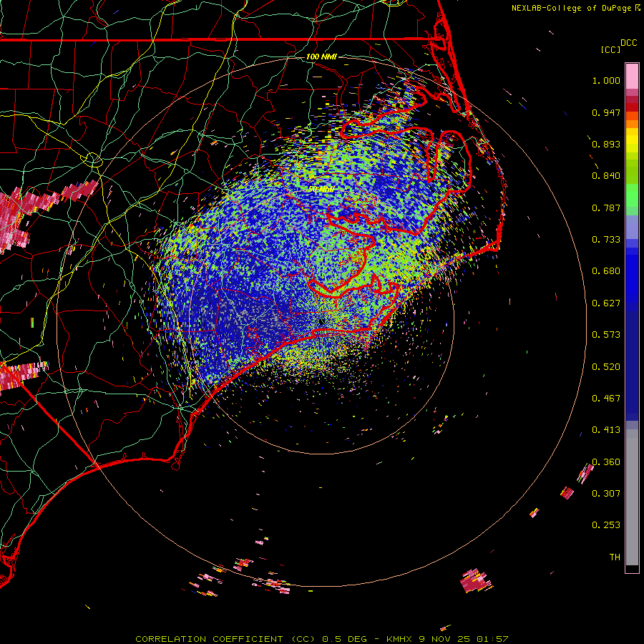Pick the bright green color bar segment
Screen dimensions: 644x644
pos(632,195)
